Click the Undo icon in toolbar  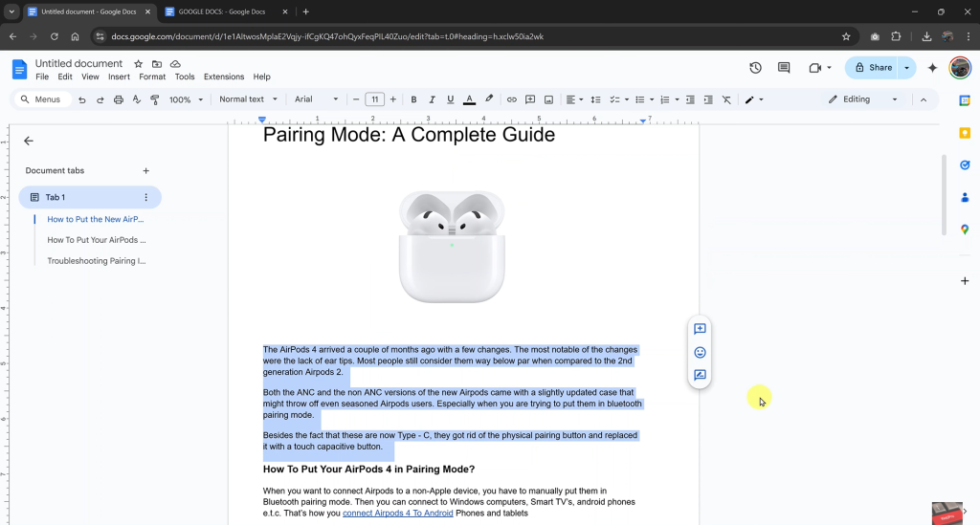pyautogui.click(x=82, y=99)
